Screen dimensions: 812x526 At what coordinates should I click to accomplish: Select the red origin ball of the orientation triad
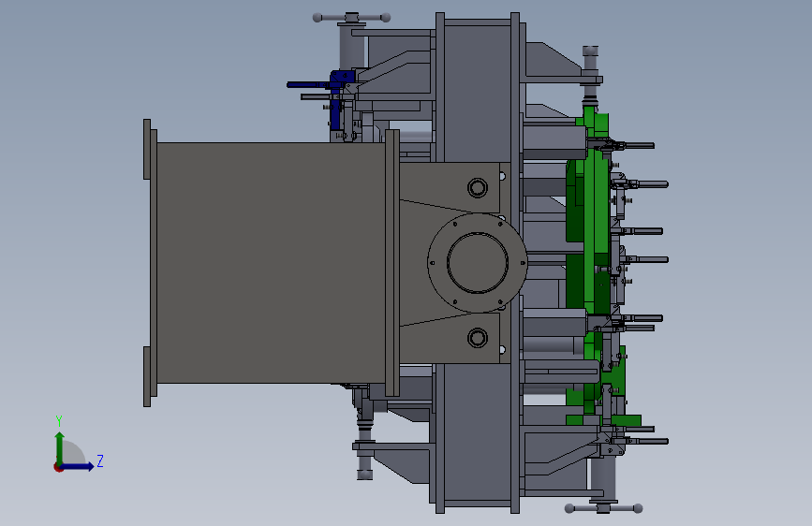click(x=58, y=467)
